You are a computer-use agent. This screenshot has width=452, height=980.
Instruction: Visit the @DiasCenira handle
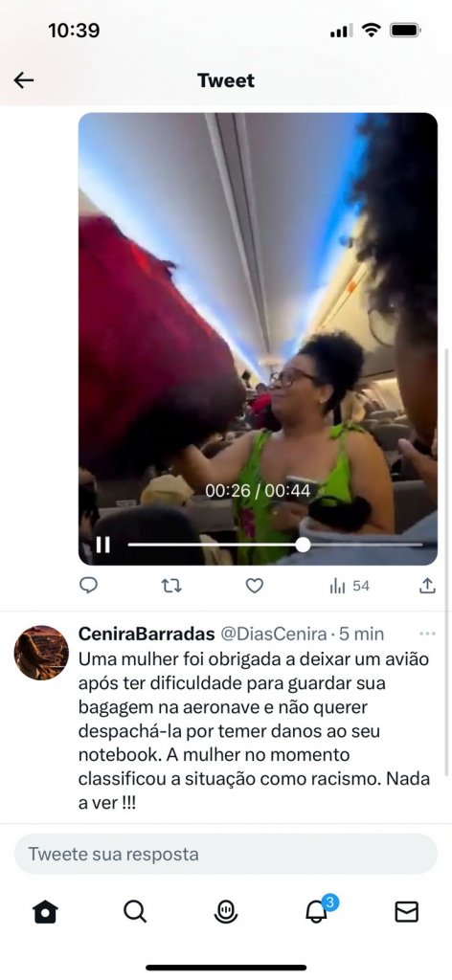tap(273, 635)
